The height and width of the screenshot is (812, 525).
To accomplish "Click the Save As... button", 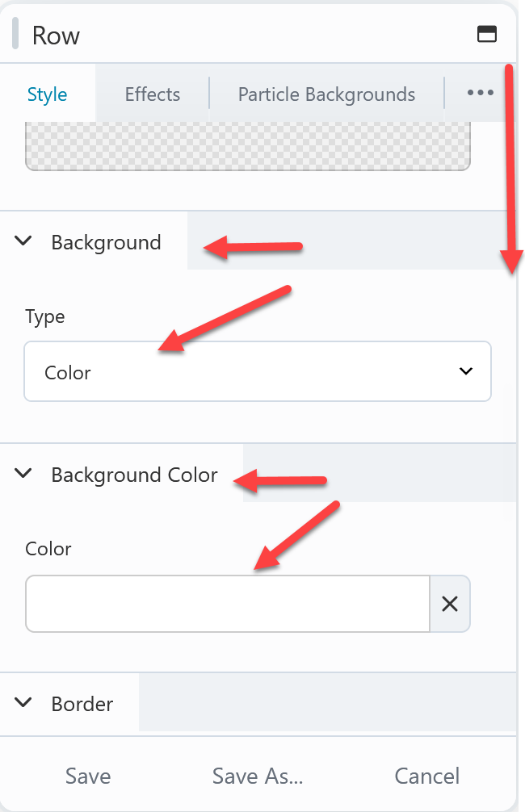I will tap(258, 776).
